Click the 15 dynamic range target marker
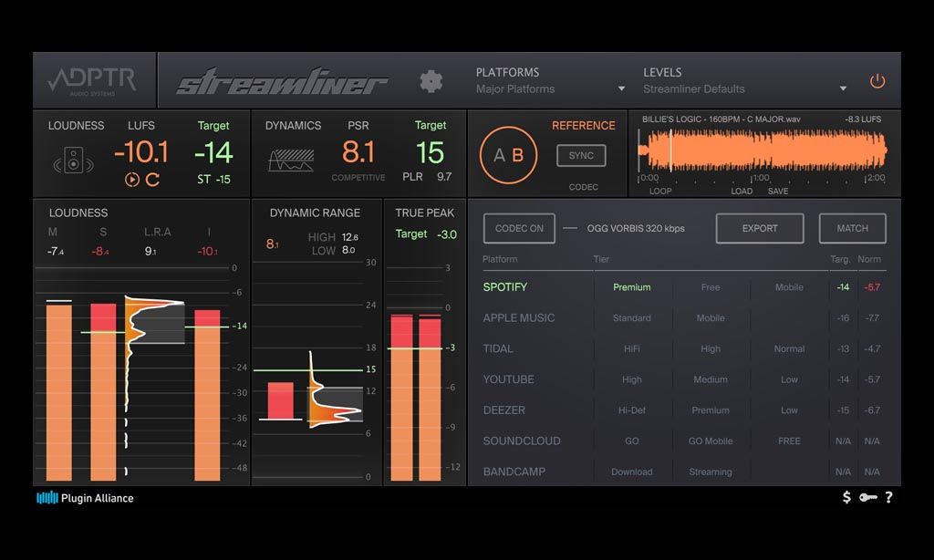Viewport: 934px width, 560px height. click(x=370, y=369)
